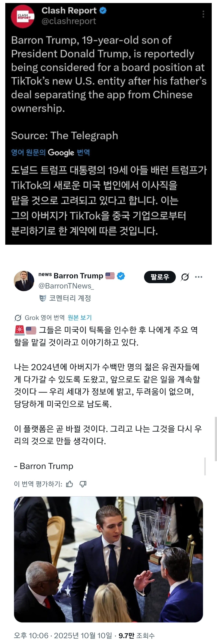217x644 pixels.
Task: Click the Clash Report verified badge
Action: (103, 11)
